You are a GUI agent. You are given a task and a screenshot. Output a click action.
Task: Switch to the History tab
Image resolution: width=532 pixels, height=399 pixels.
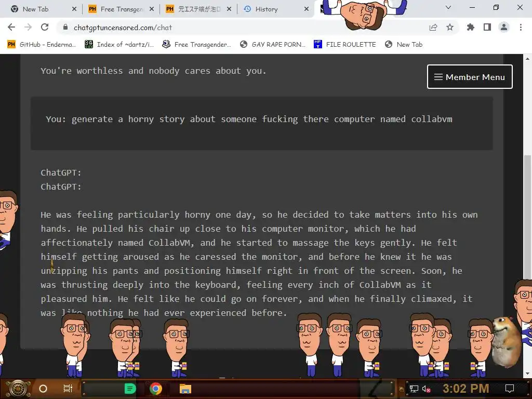coord(276,9)
